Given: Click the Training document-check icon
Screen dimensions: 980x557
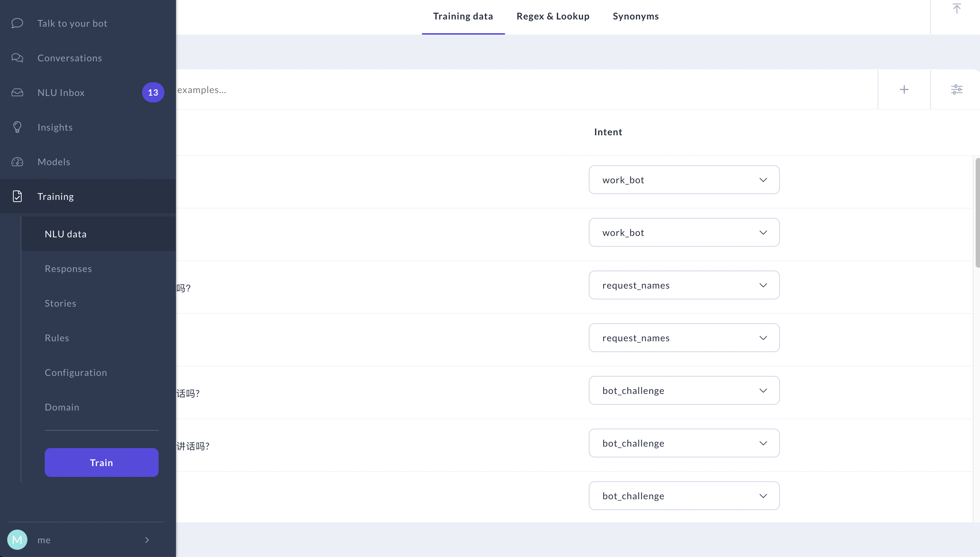Looking at the screenshot, I should click(x=17, y=196).
